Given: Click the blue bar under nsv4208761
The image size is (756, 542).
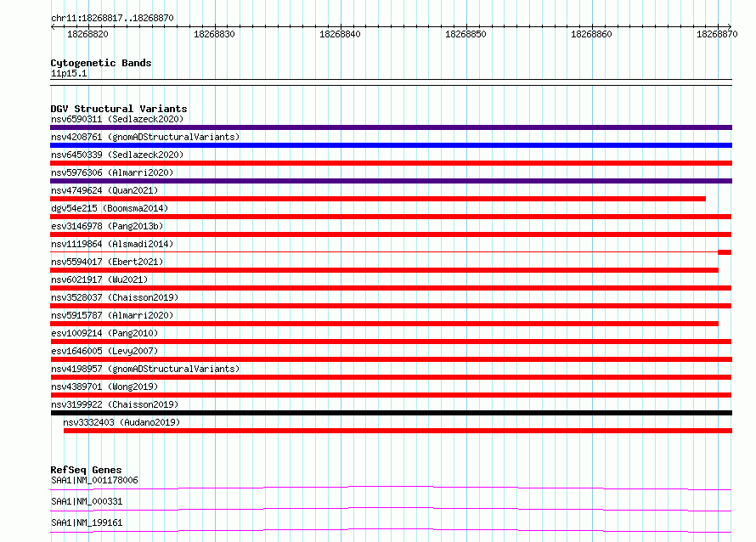Looking at the screenshot, I should 391,145.
